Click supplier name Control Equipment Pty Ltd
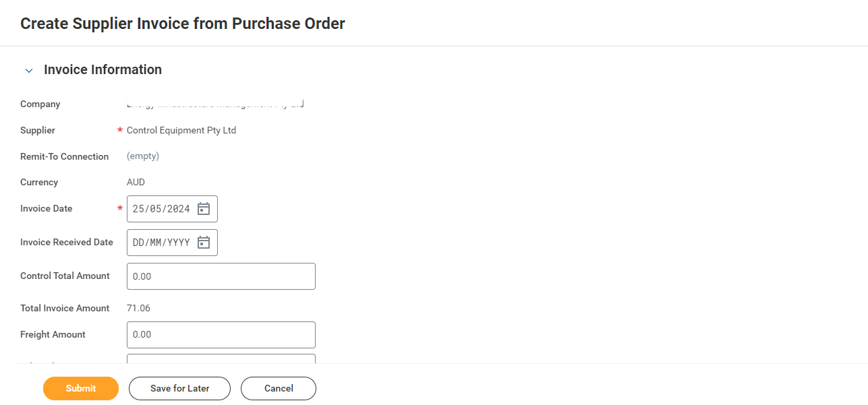This screenshot has width=868, height=405. pos(181,131)
